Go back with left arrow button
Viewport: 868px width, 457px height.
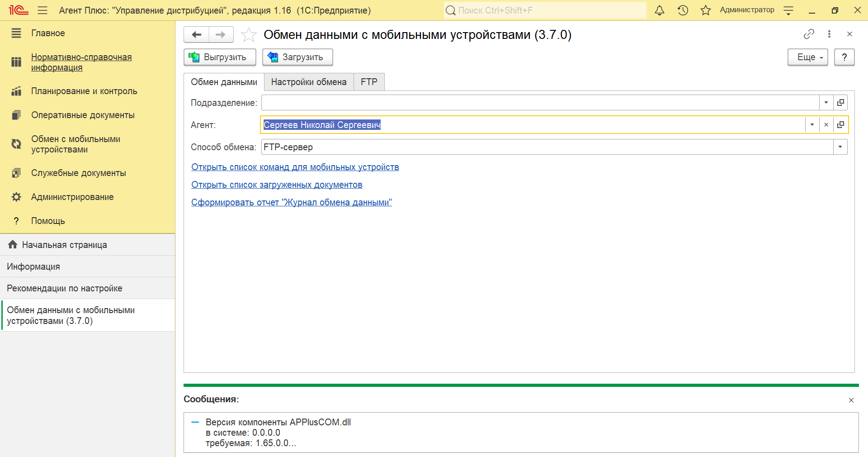click(196, 34)
